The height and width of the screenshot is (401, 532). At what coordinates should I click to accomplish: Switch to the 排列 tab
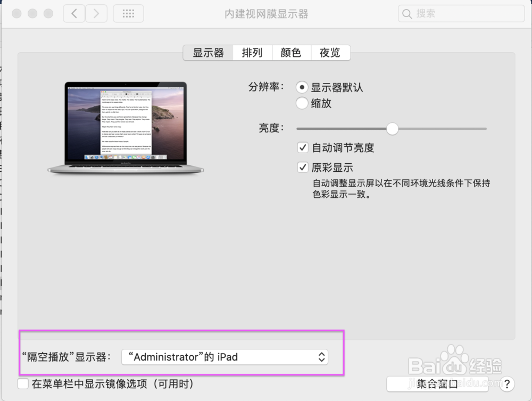[252, 53]
